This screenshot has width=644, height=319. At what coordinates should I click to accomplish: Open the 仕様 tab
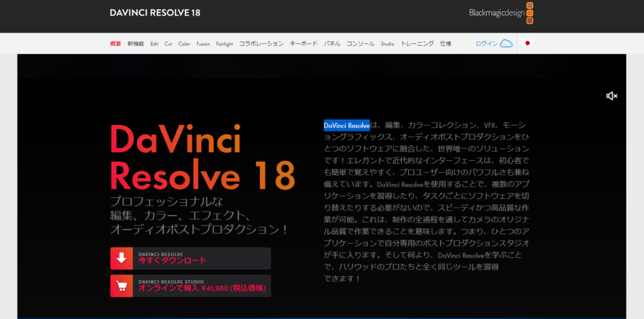pos(446,43)
